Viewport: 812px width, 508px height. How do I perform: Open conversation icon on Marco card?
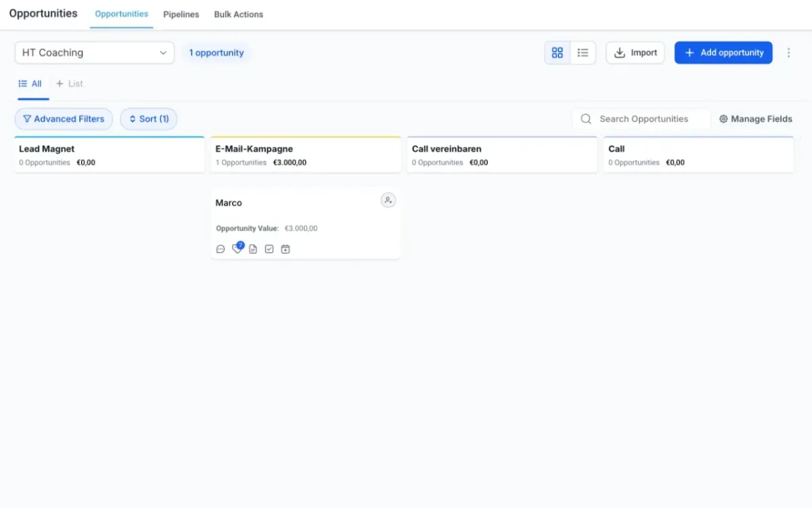[x=221, y=249]
